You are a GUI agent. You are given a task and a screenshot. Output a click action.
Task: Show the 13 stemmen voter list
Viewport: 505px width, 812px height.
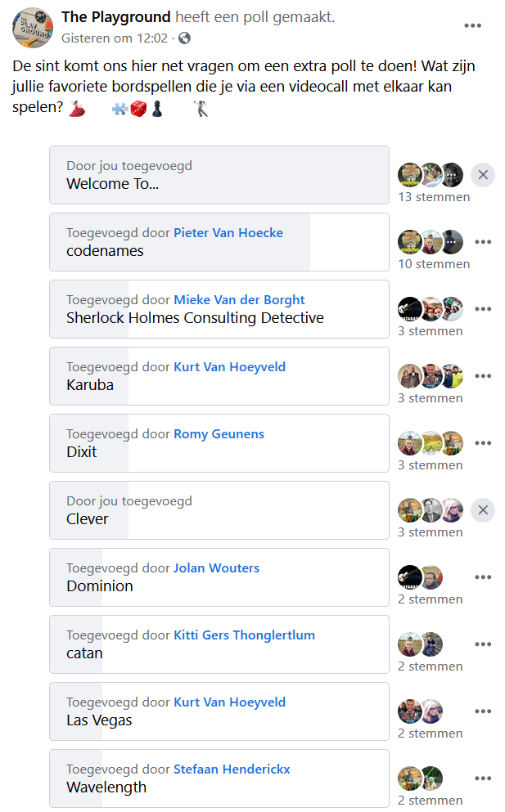[x=434, y=197]
